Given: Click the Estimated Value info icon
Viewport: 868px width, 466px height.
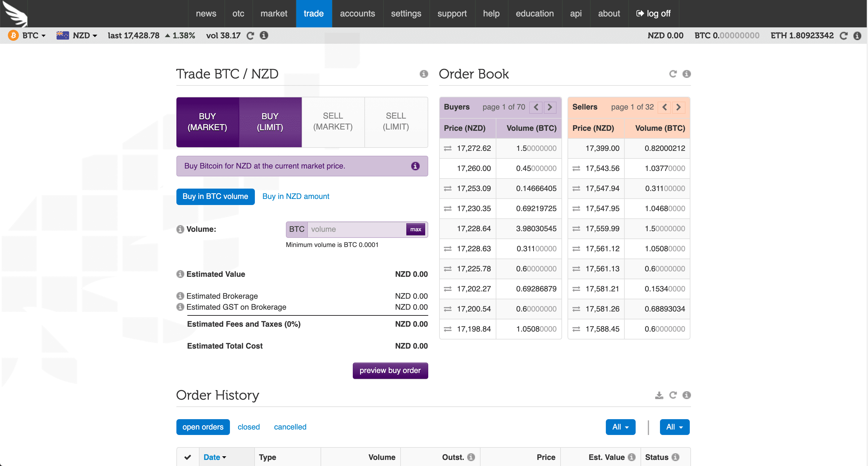Looking at the screenshot, I should click(x=180, y=274).
